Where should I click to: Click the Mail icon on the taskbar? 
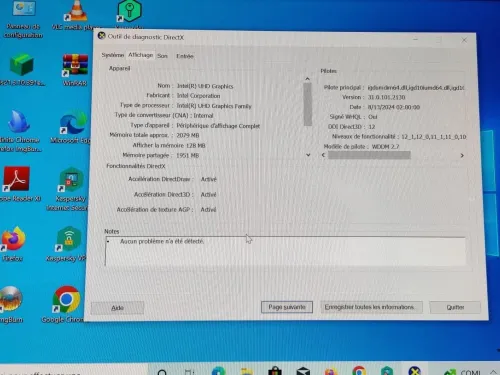point(303,371)
